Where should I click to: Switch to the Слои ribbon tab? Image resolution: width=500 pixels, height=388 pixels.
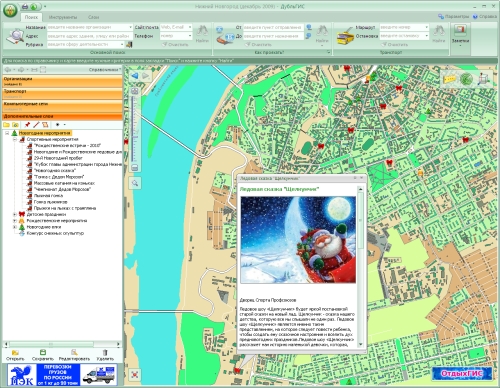click(94, 17)
